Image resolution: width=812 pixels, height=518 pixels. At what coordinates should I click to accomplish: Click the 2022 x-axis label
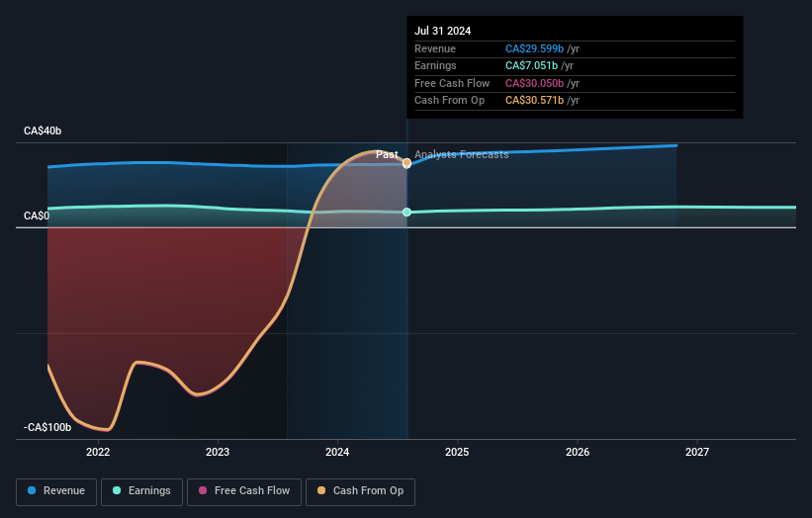98,453
